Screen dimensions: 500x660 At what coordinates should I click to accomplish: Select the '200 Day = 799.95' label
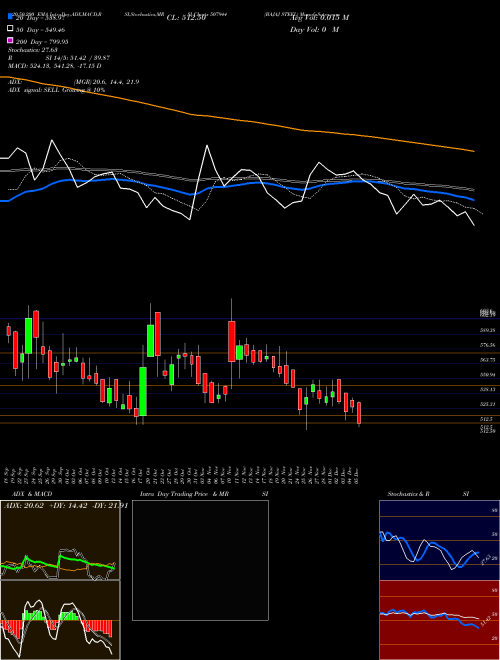(x=42, y=42)
